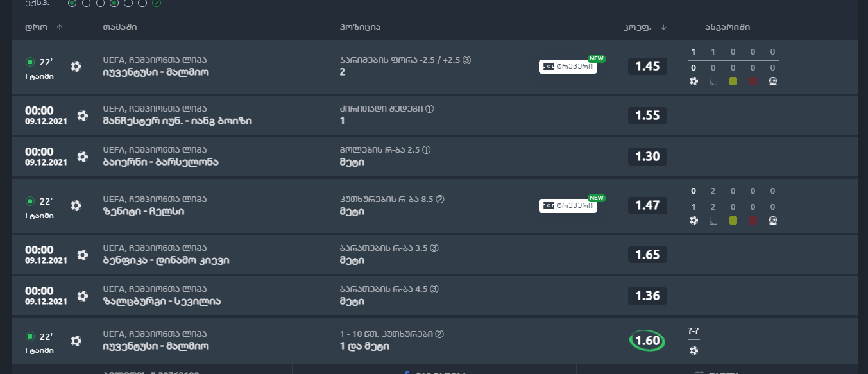Click soccer ball icon in Manchester United row
868x374 pixels.
(x=82, y=115)
